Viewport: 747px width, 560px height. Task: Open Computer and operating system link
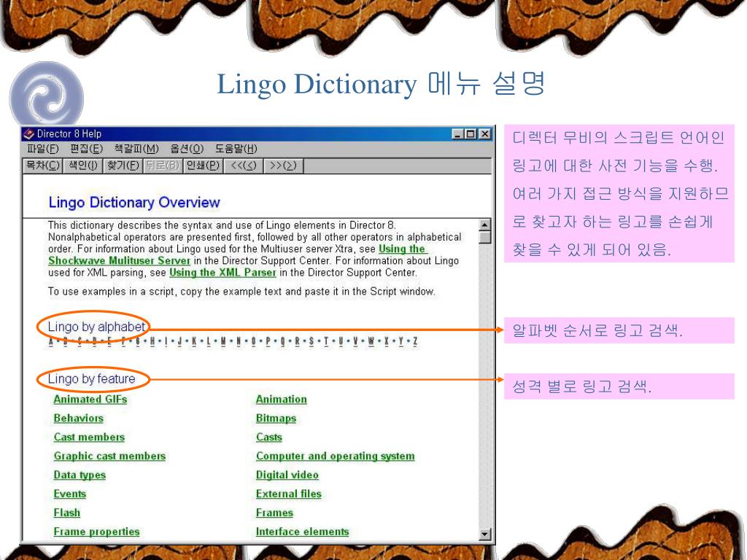pyautogui.click(x=335, y=456)
